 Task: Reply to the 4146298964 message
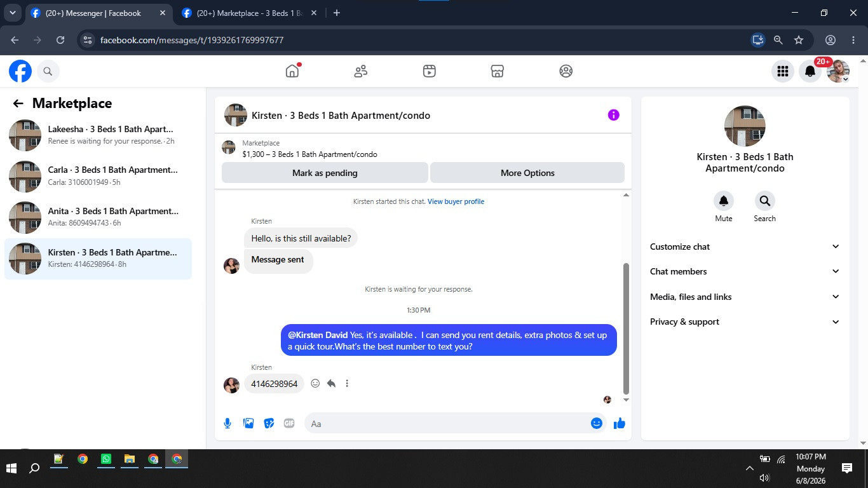coord(331,383)
